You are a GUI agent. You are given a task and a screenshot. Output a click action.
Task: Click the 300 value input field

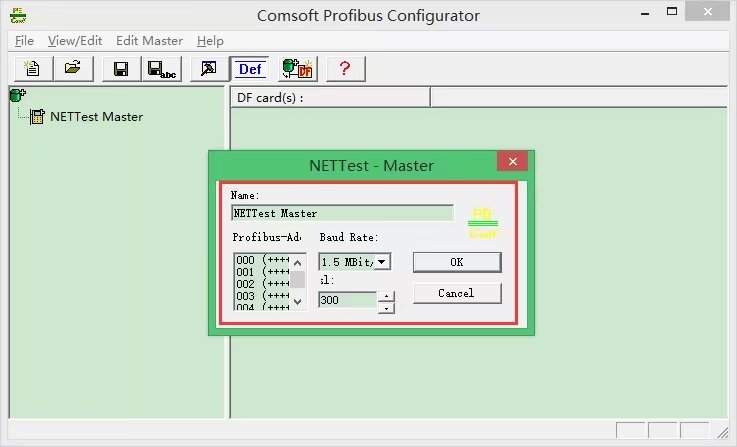click(347, 300)
